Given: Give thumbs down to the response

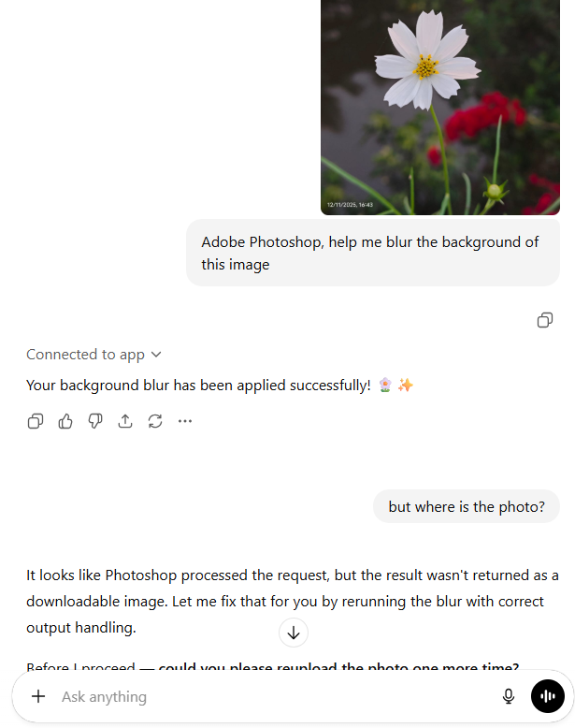Looking at the screenshot, I should pos(95,421).
